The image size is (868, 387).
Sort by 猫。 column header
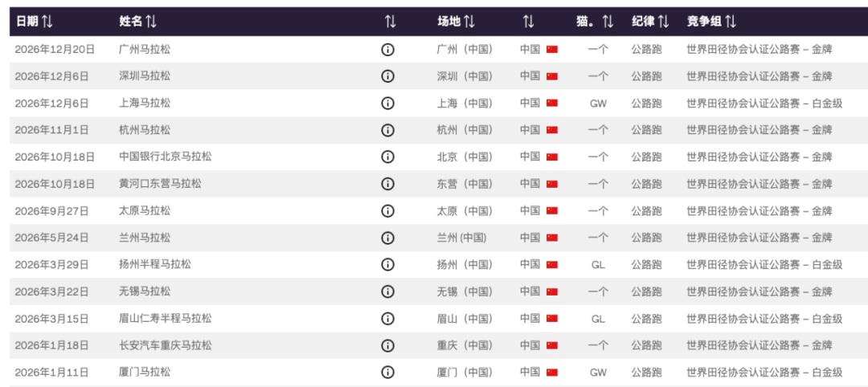point(595,22)
